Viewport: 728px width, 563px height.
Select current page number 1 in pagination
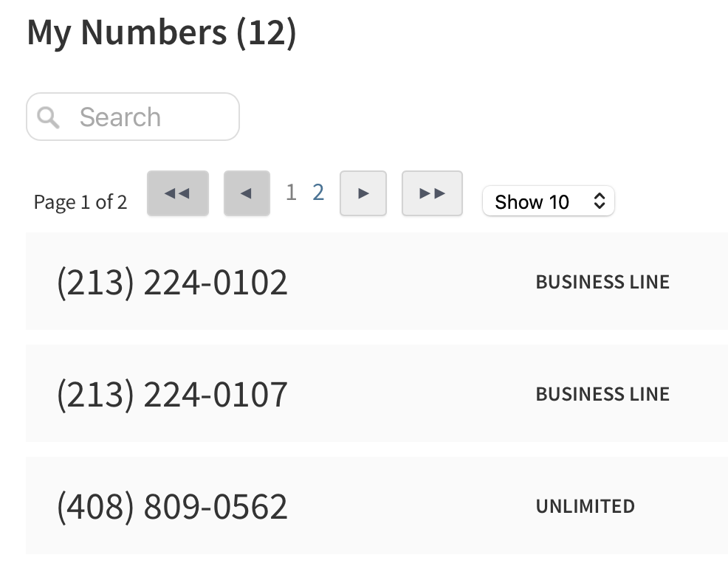click(x=291, y=193)
